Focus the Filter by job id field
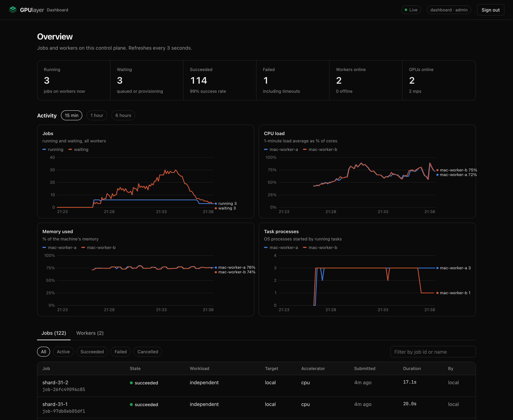513x420 pixels. 433,352
